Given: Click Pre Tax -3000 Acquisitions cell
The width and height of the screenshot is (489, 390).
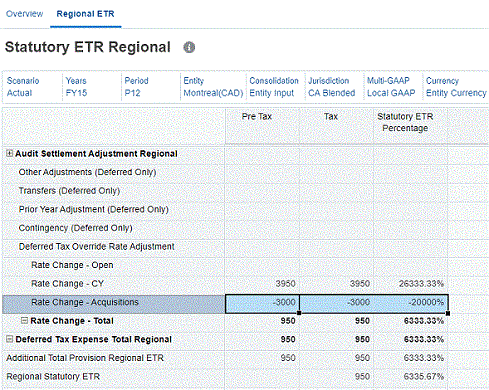Looking at the screenshot, I should tap(262, 303).
